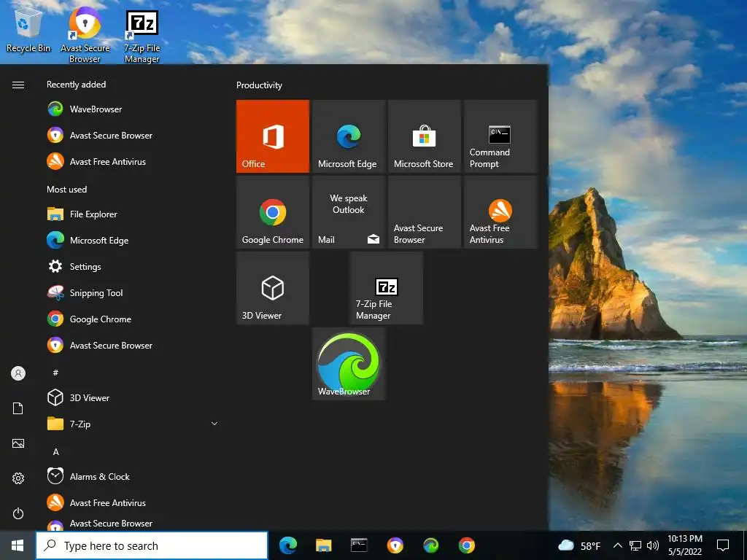Launch the WaveBrowser tile
This screenshot has height=560, width=747.
point(348,364)
